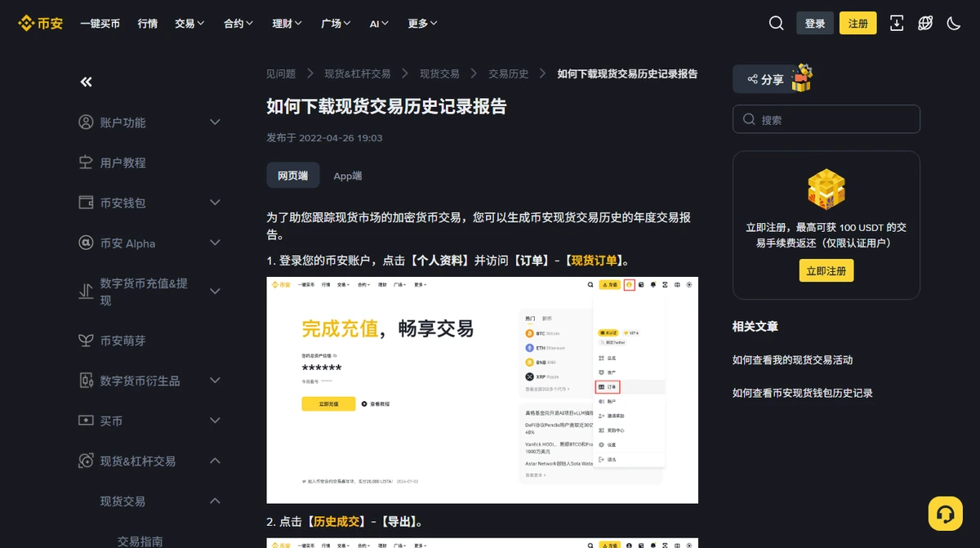980x548 pixels.
Task: Open 交易指南 in the sidebar tree
Action: pos(140,541)
